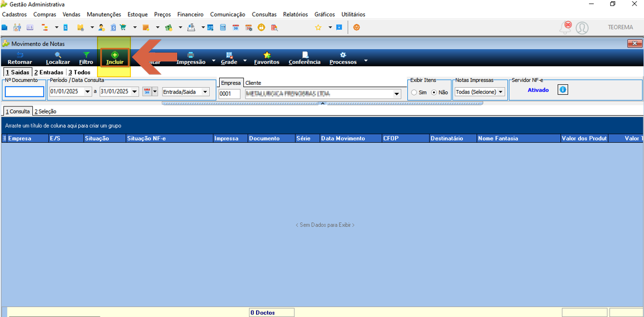The image size is (644, 317).
Task: Expand the Impressão dropdown arrow
Action: [213, 61]
